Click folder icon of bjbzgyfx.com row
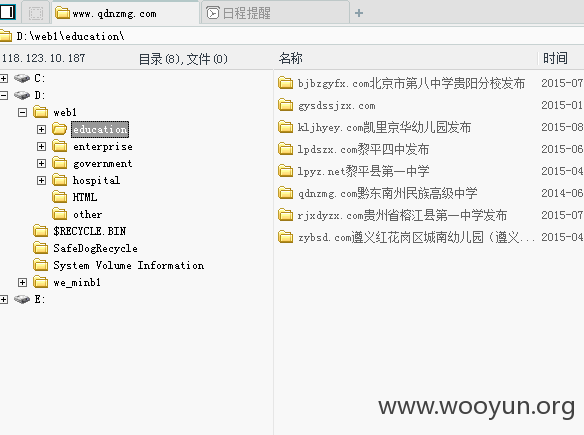Viewport: 584px width, 435px height. [x=286, y=83]
